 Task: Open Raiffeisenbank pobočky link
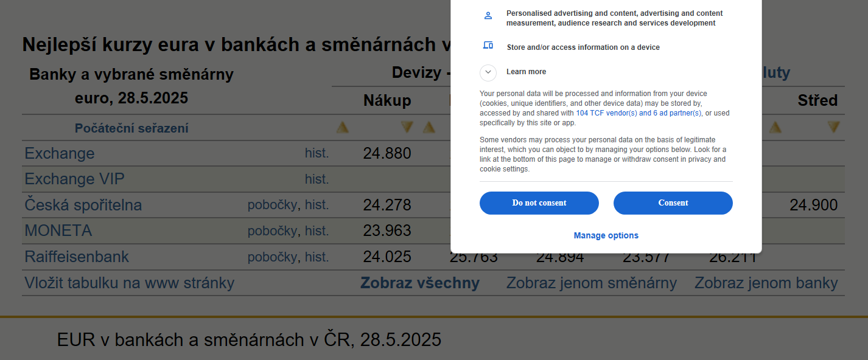click(272, 257)
